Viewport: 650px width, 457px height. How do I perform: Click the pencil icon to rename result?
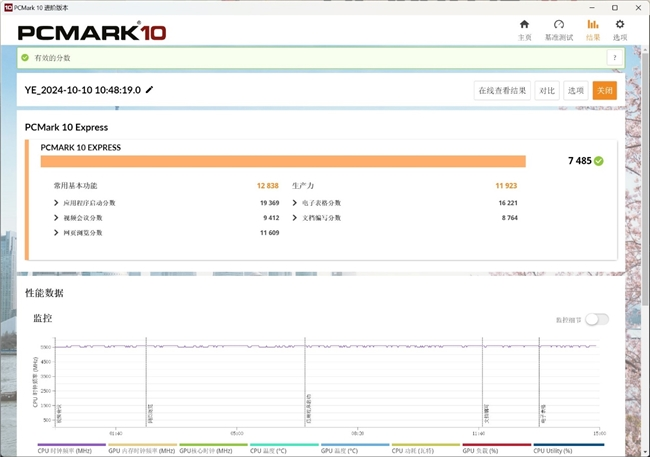[150, 90]
